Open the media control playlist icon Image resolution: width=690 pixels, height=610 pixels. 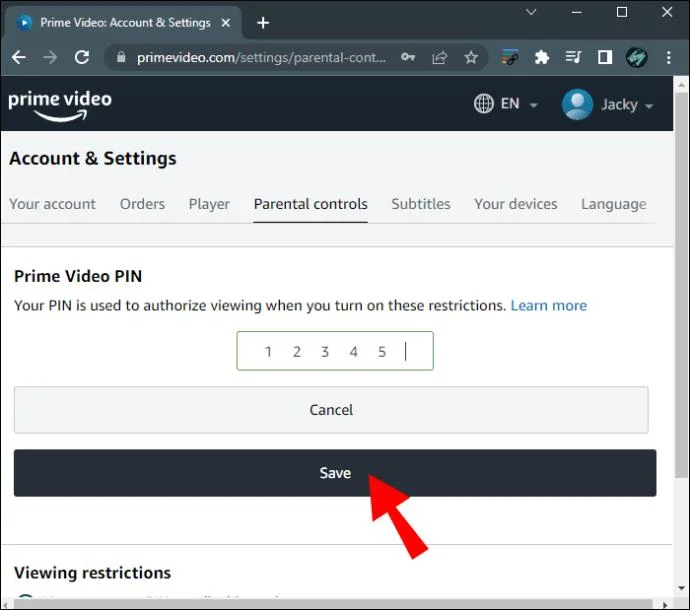tap(573, 57)
